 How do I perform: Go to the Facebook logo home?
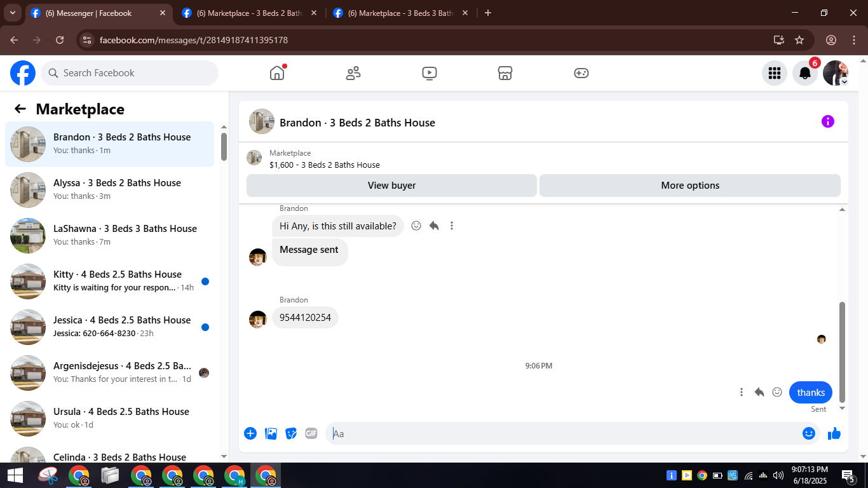click(23, 73)
